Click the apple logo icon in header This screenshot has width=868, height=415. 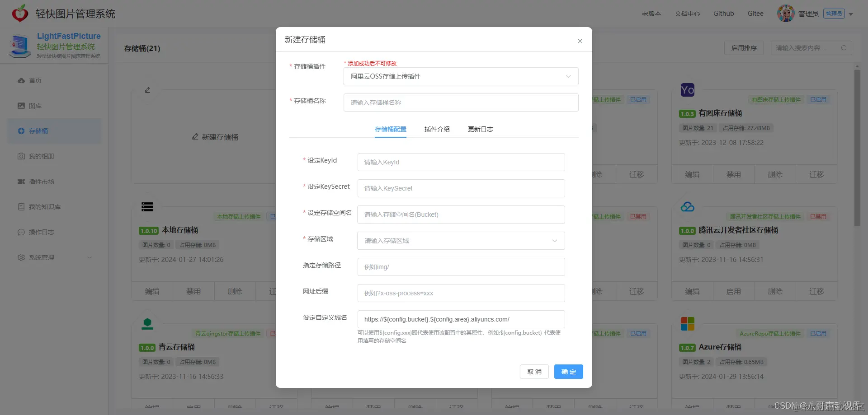click(19, 14)
